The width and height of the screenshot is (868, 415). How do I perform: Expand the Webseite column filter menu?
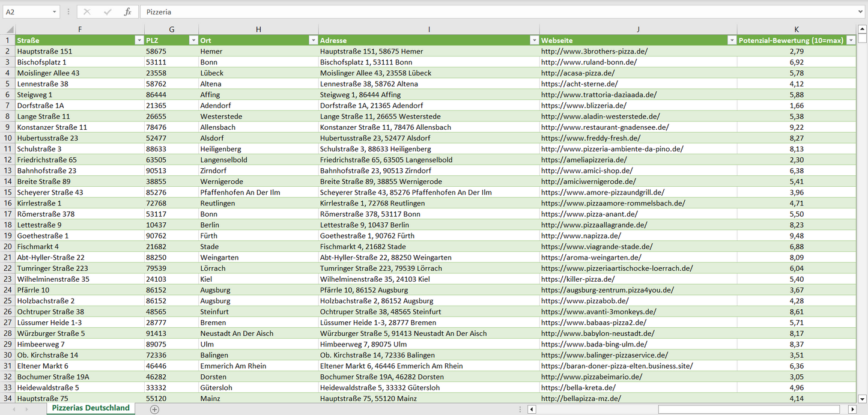731,40
